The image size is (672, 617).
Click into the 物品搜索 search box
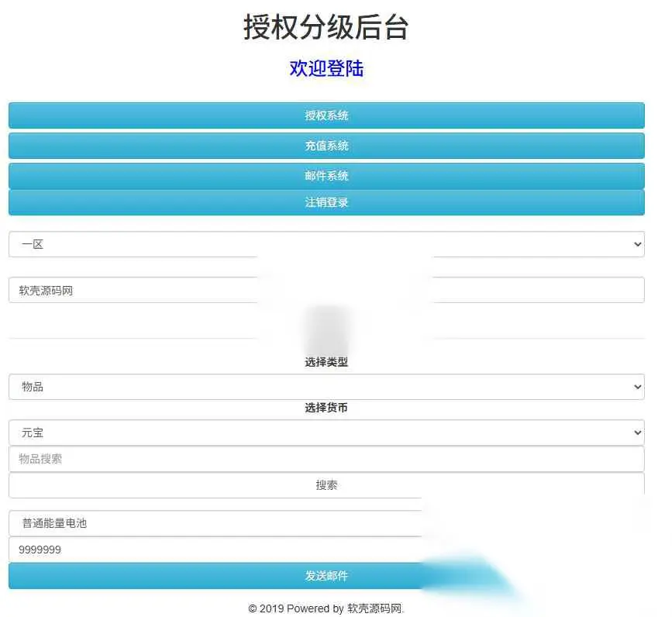click(326, 460)
